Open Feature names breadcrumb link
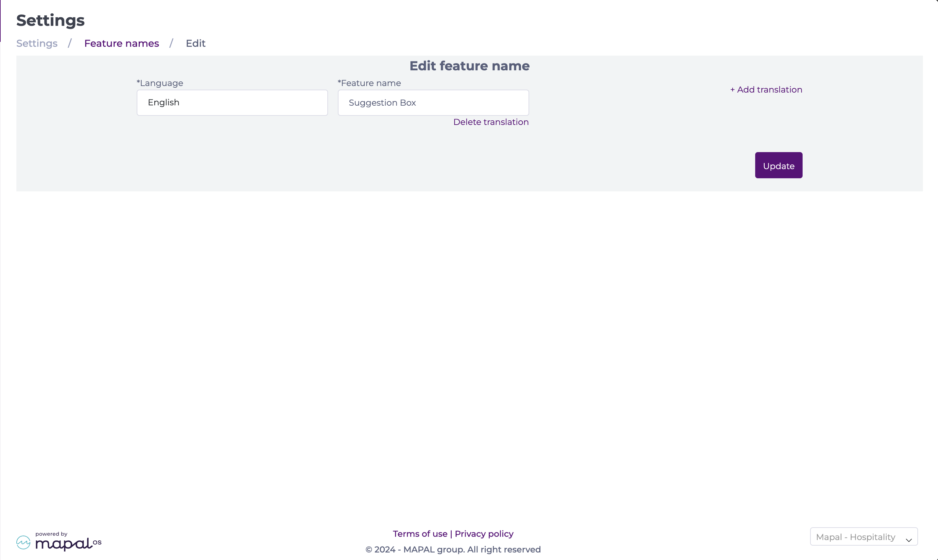This screenshot has height=560, width=938. point(121,44)
